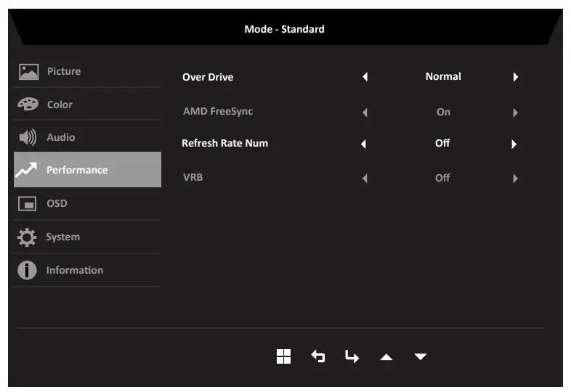The width and height of the screenshot is (571, 392).
Task: Select the AMD FreeSync setting label
Action: [x=218, y=111]
